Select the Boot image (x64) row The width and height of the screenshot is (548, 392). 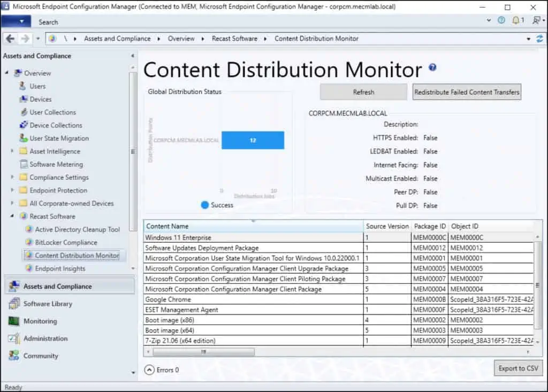coord(338,330)
